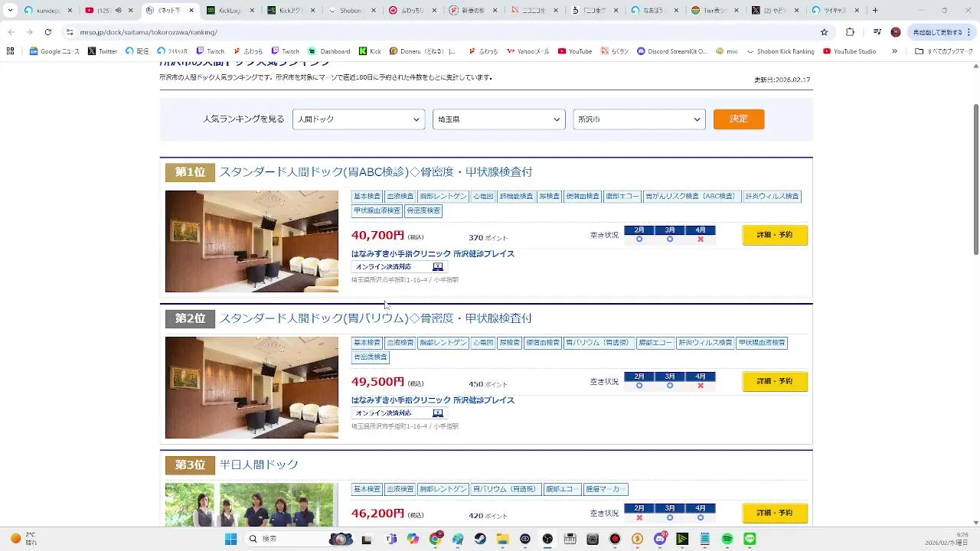The width and height of the screenshot is (980, 551).
Task: Open Spotify from the taskbar
Action: pyautogui.click(x=727, y=539)
